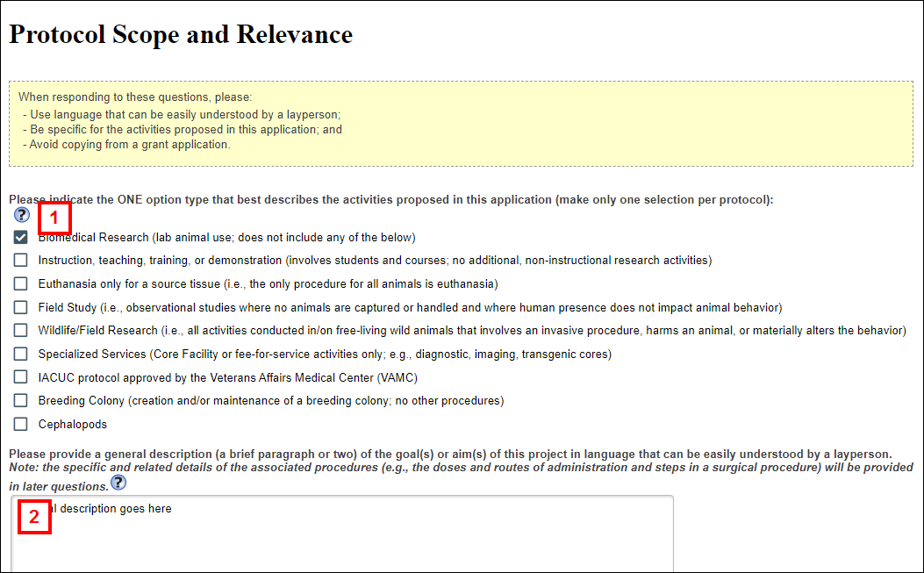The image size is (924, 573).
Task: Click the red callout marker numbered 2
Action: (34, 516)
